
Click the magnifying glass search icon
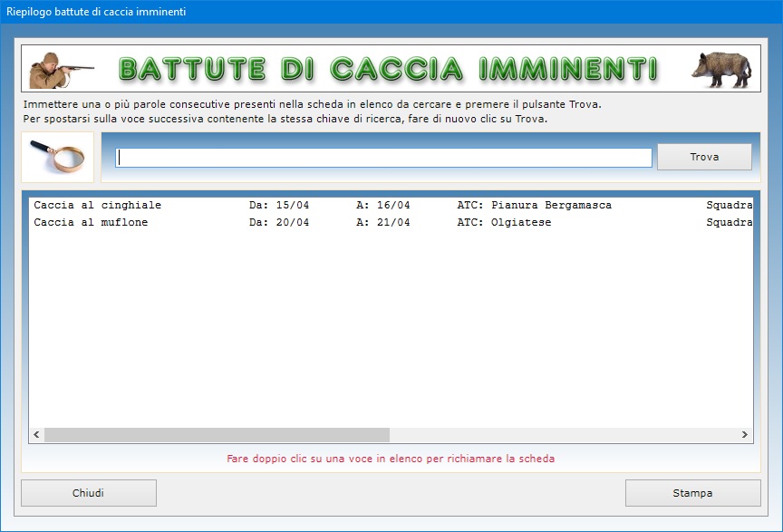[x=57, y=157]
